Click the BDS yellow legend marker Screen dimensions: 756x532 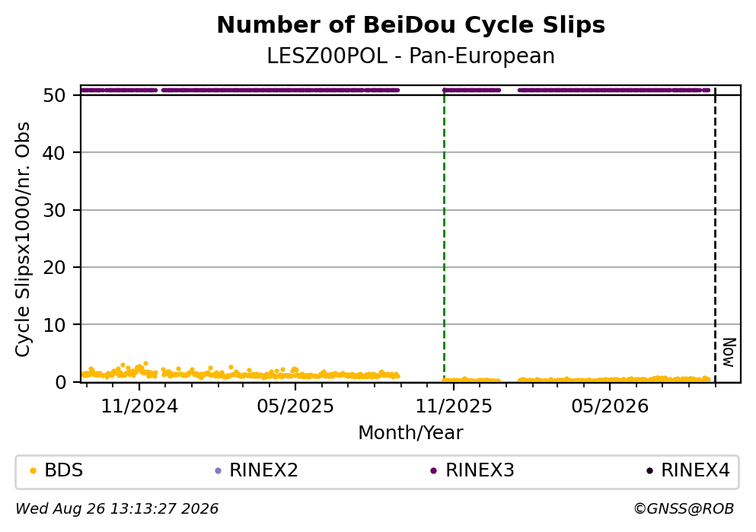33,471
